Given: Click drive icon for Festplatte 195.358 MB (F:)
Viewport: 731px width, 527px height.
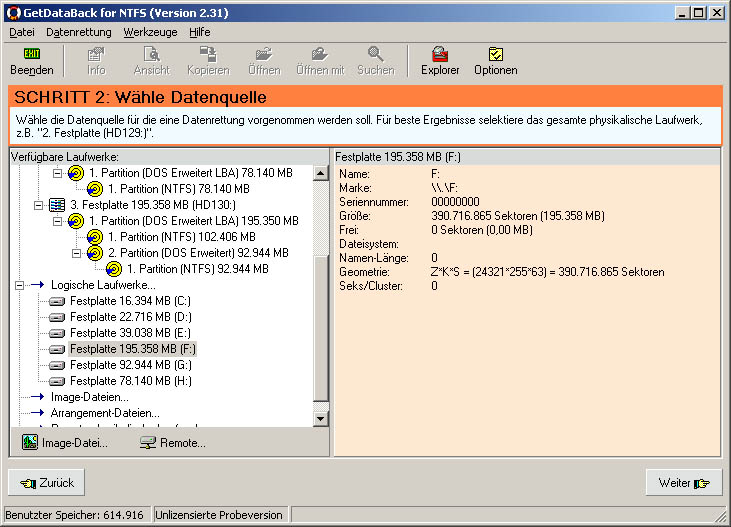Looking at the screenshot, I should pyautogui.click(x=57, y=349).
